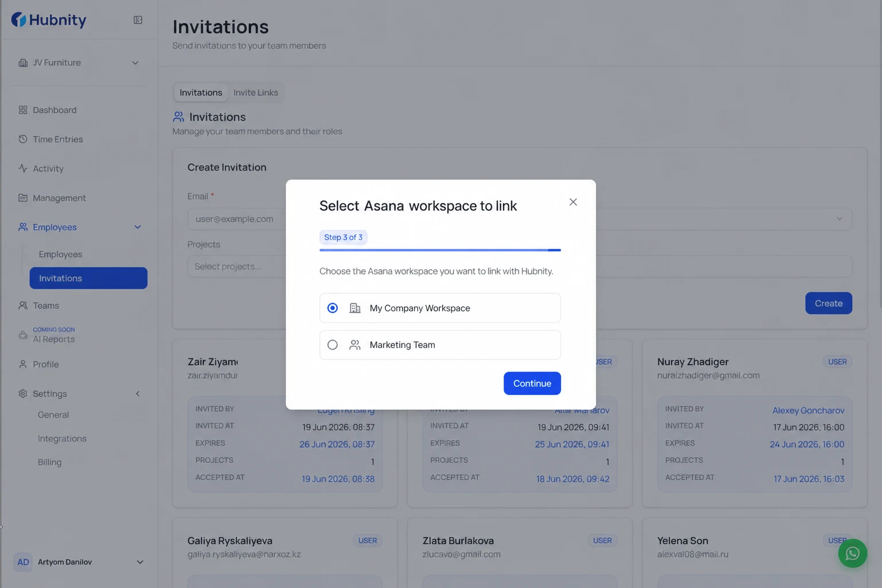882x588 pixels.
Task: Open the WhatsApp chat bubble
Action: tap(852, 553)
